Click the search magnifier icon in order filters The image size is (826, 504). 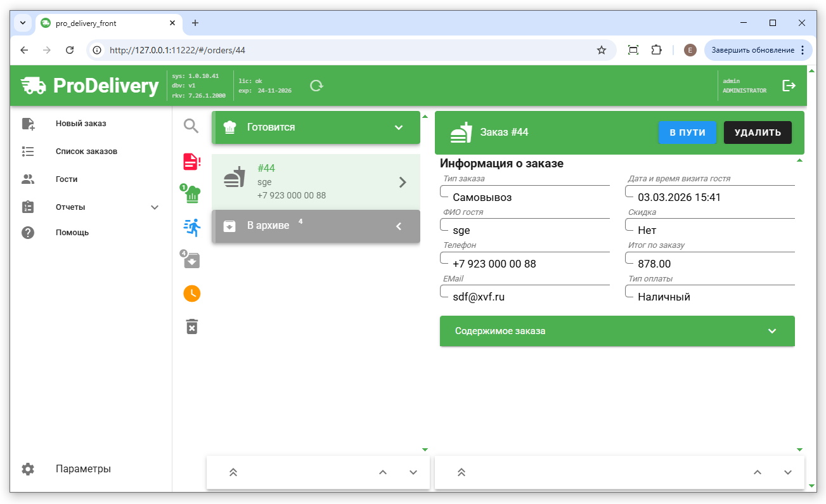click(191, 126)
